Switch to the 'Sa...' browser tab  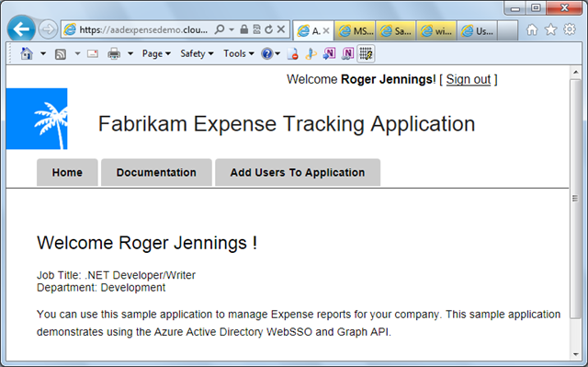click(396, 30)
